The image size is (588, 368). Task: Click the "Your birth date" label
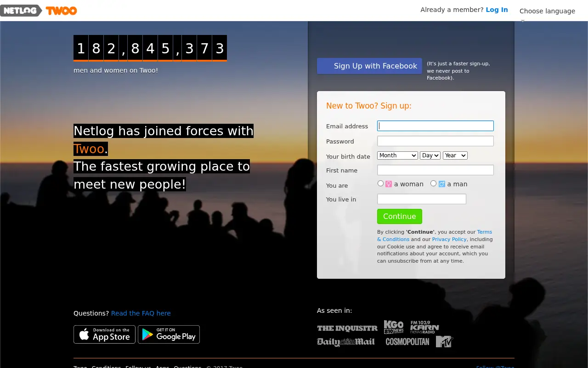click(348, 156)
